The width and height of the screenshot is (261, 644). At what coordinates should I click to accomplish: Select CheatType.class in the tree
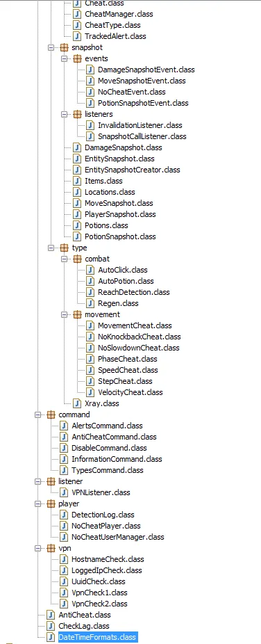(112, 25)
